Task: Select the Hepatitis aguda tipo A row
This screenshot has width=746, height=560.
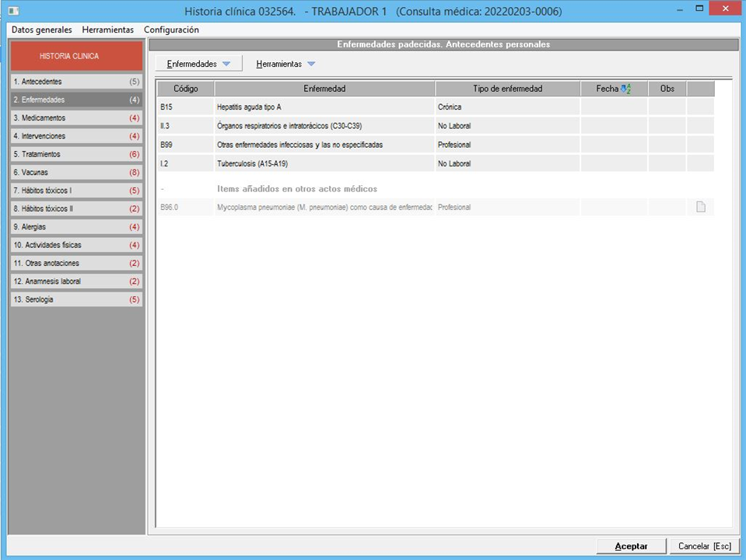Action: 324,107
